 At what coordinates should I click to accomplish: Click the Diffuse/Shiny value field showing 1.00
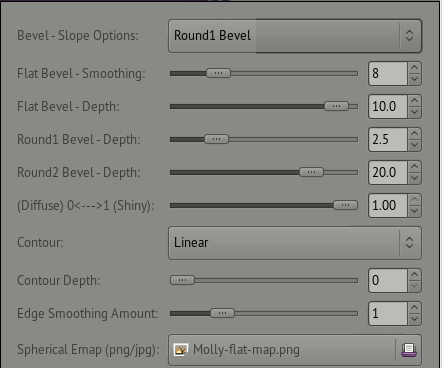tap(388, 205)
